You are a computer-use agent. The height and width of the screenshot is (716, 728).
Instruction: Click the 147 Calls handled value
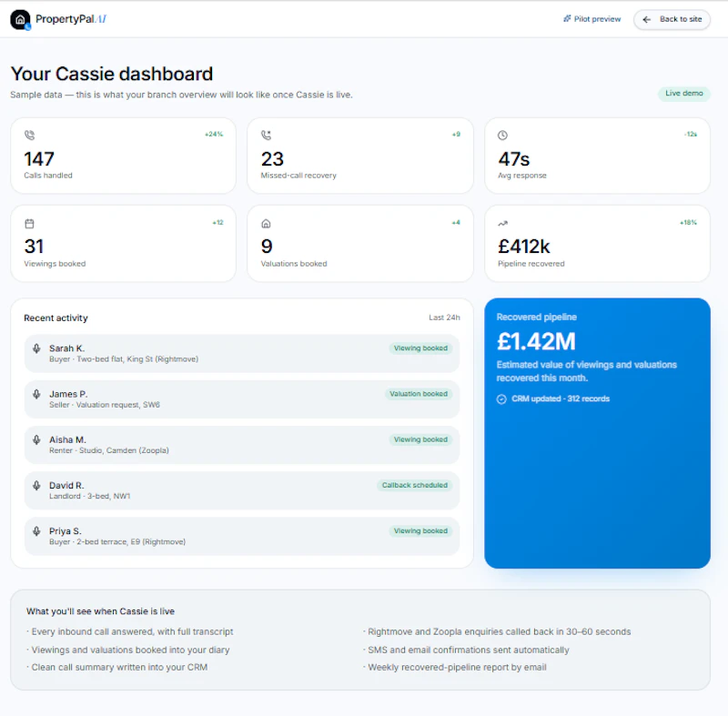click(x=39, y=159)
